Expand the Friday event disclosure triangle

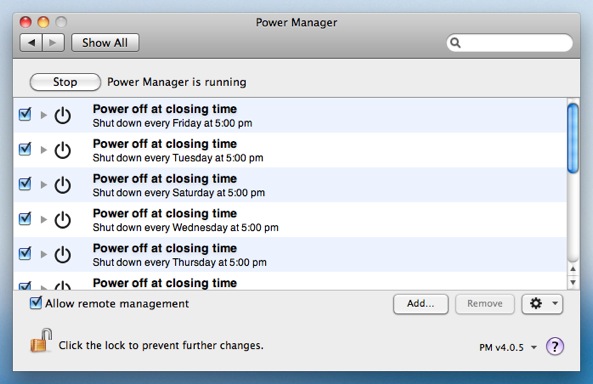pos(44,115)
